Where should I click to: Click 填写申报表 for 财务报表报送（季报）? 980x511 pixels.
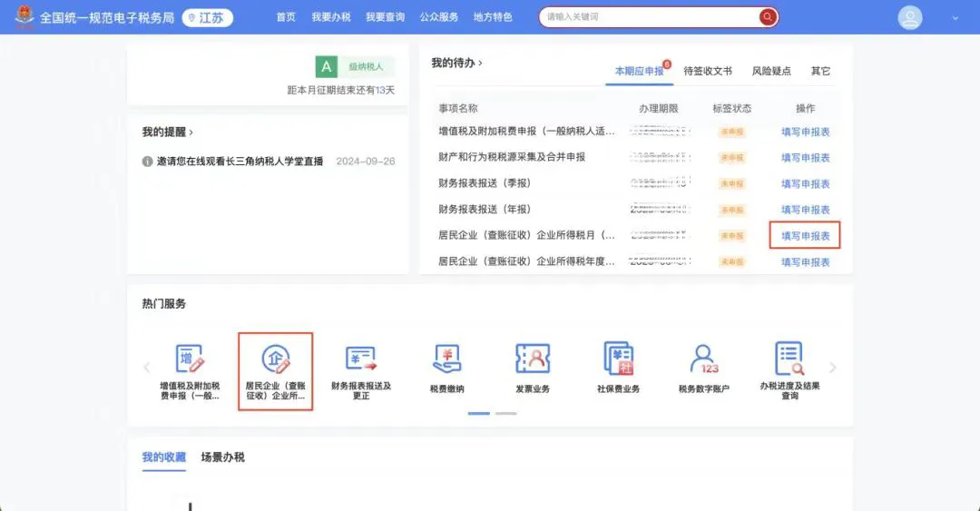click(x=805, y=183)
